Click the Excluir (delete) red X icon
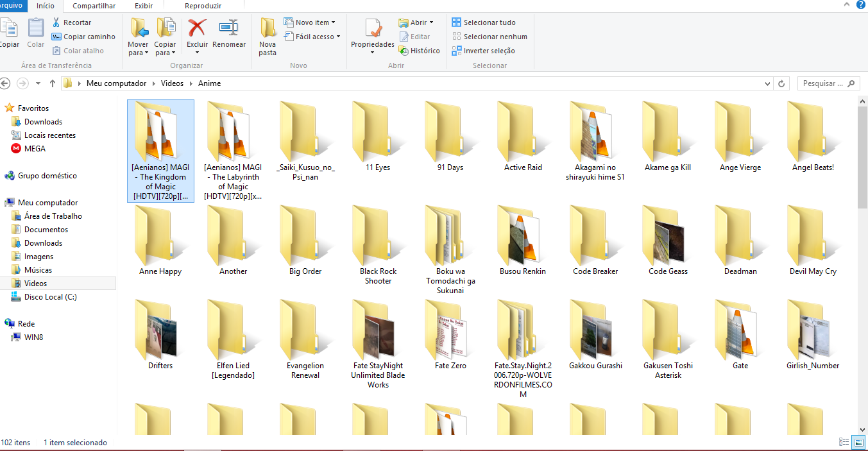The image size is (868, 451). 197,29
